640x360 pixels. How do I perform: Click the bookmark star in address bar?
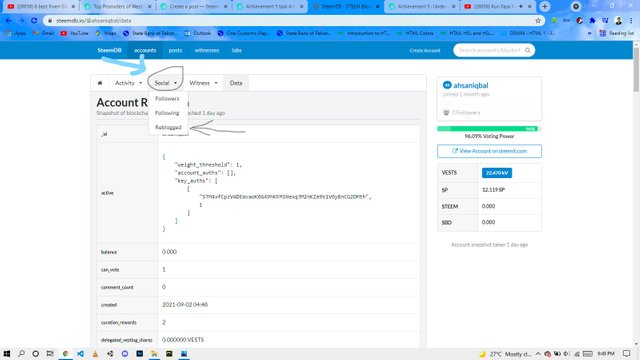click(x=538, y=20)
